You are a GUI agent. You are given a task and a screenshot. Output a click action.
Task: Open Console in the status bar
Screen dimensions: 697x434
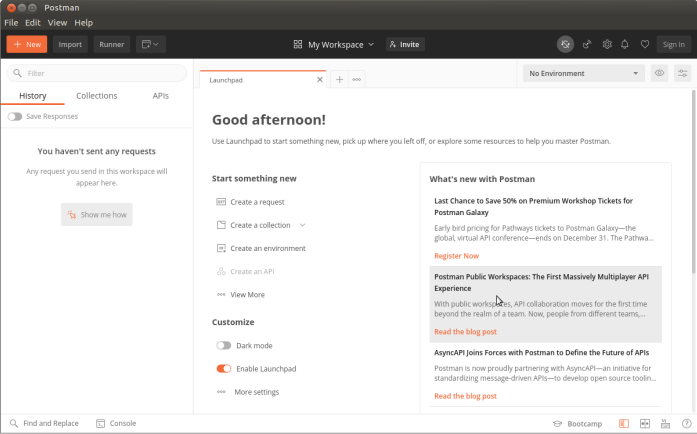(x=116, y=423)
